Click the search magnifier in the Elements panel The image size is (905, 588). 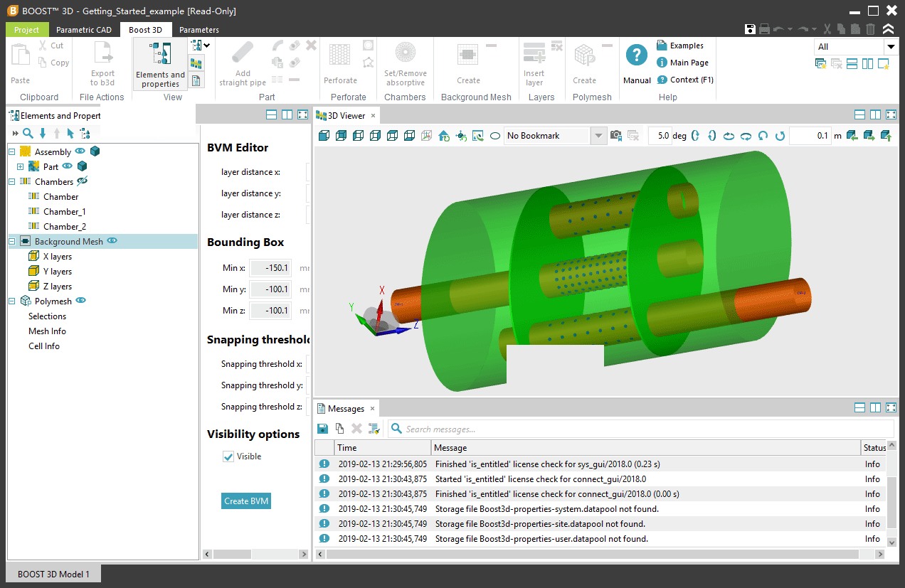(x=28, y=133)
